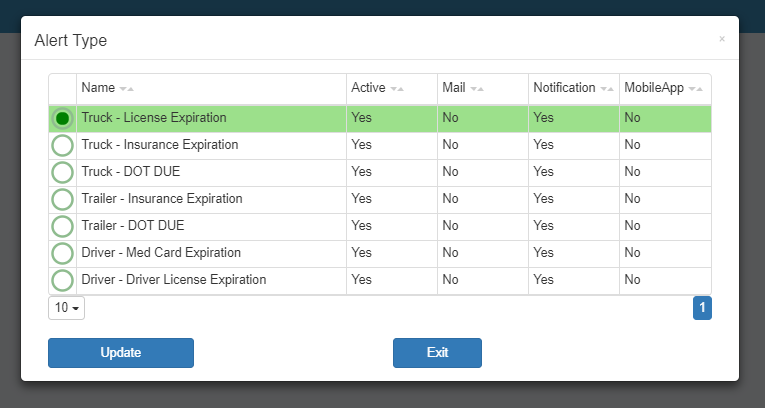Go to page 1 in pagination
Viewport: 765px width, 408px height.
pyautogui.click(x=702, y=308)
